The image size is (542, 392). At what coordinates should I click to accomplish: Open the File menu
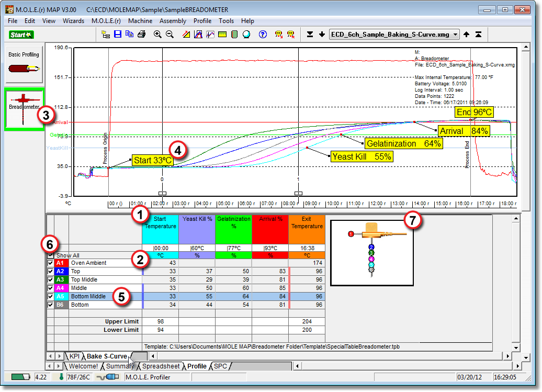[x=13, y=21]
